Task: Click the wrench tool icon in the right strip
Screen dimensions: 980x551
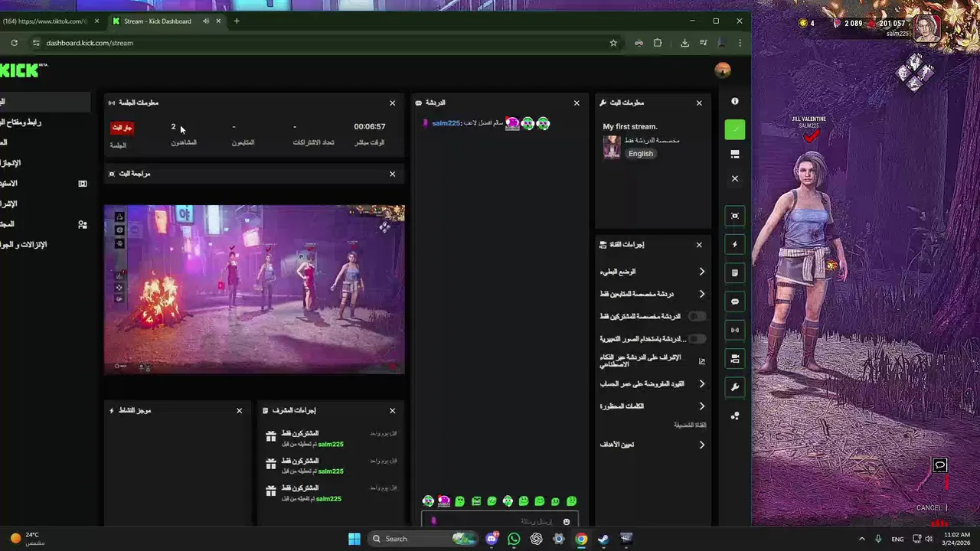Action: [735, 387]
